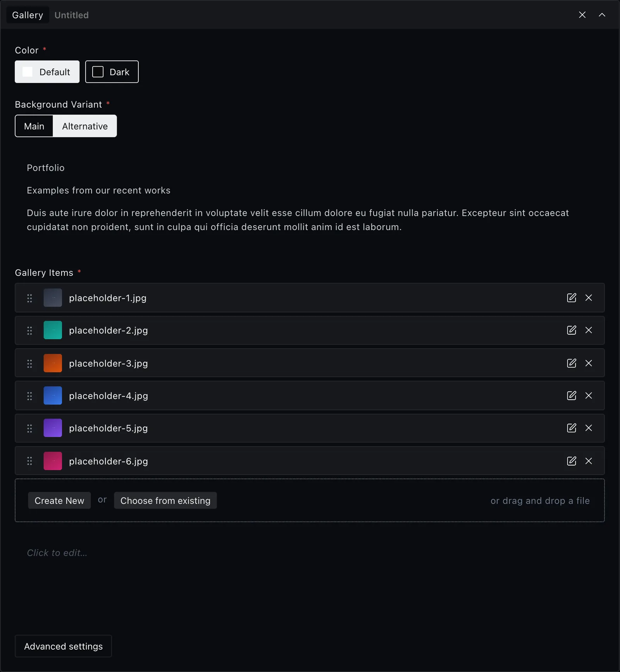Remove placeholder-5.jpg from gallery items

click(589, 428)
